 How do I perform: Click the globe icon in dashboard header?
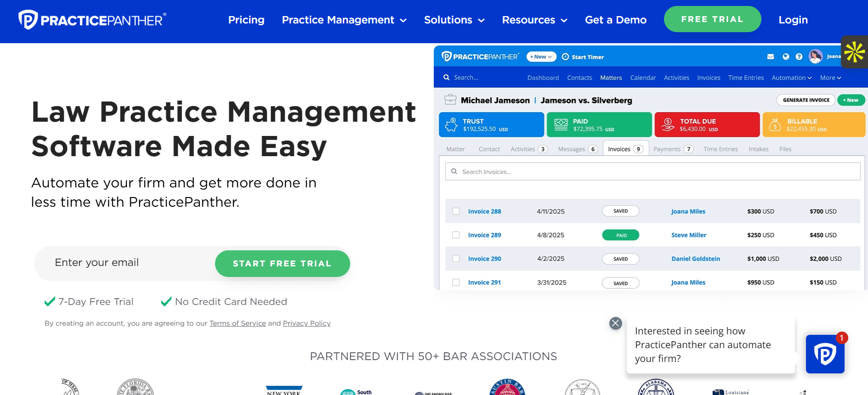pos(786,57)
